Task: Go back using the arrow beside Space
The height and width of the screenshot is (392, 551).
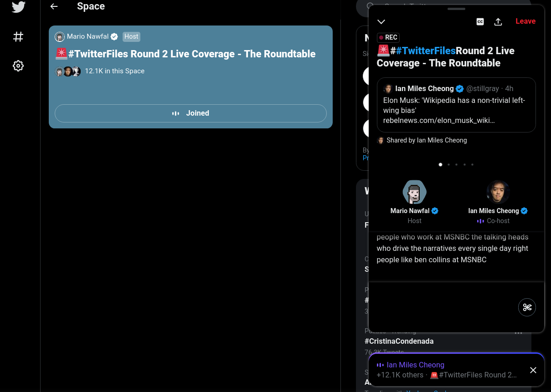Action: point(54,6)
